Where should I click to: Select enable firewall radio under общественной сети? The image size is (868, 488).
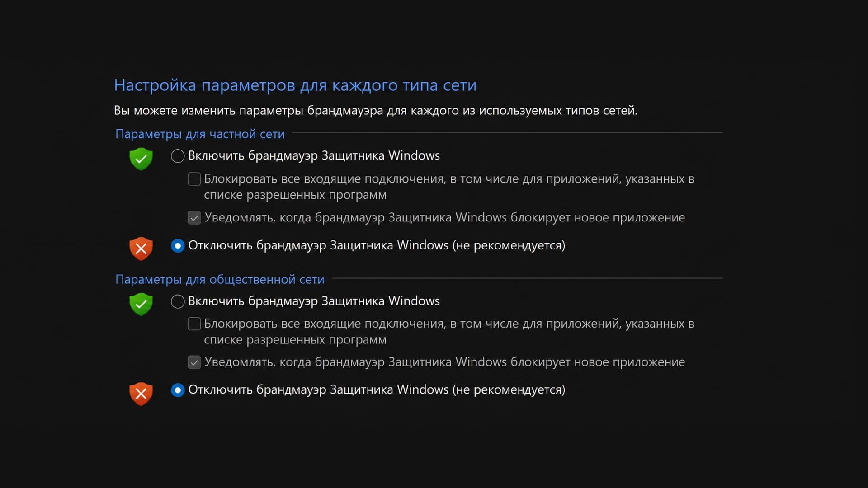click(x=178, y=301)
